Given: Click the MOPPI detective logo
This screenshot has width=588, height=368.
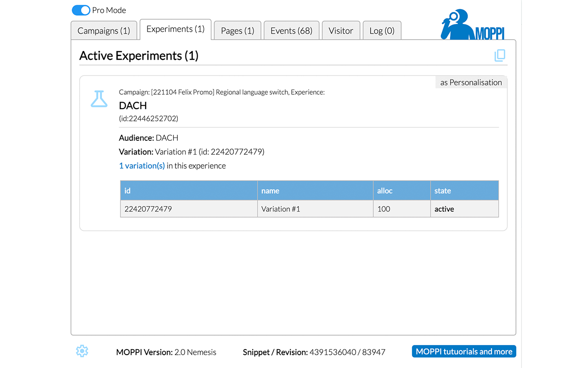Looking at the screenshot, I should [x=472, y=25].
